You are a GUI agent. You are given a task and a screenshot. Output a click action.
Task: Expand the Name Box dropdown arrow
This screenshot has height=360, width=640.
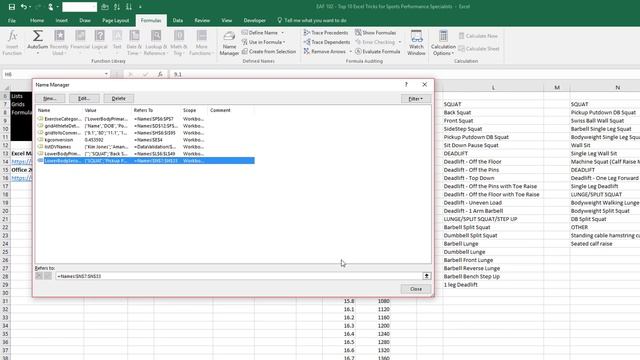[x=106, y=74]
